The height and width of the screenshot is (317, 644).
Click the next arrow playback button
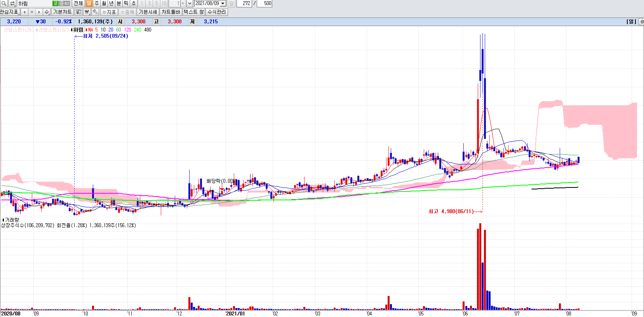(x=39, y=12)
